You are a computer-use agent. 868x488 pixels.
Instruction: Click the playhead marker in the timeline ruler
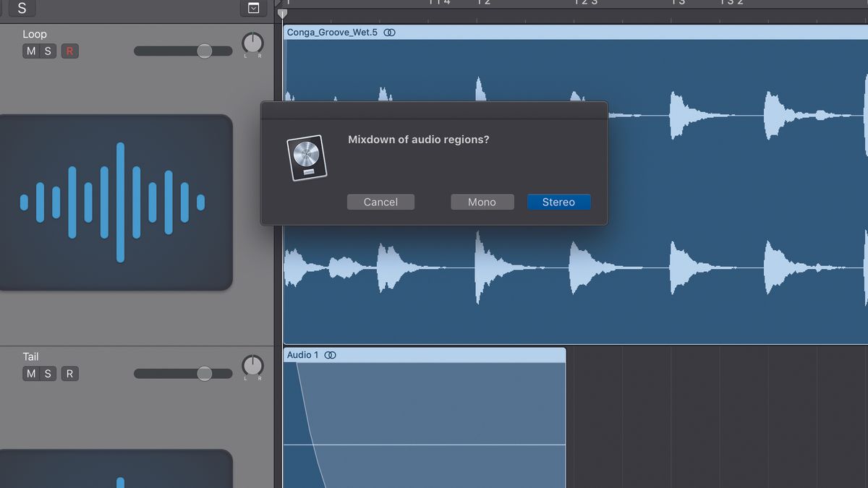coord(281,12)
